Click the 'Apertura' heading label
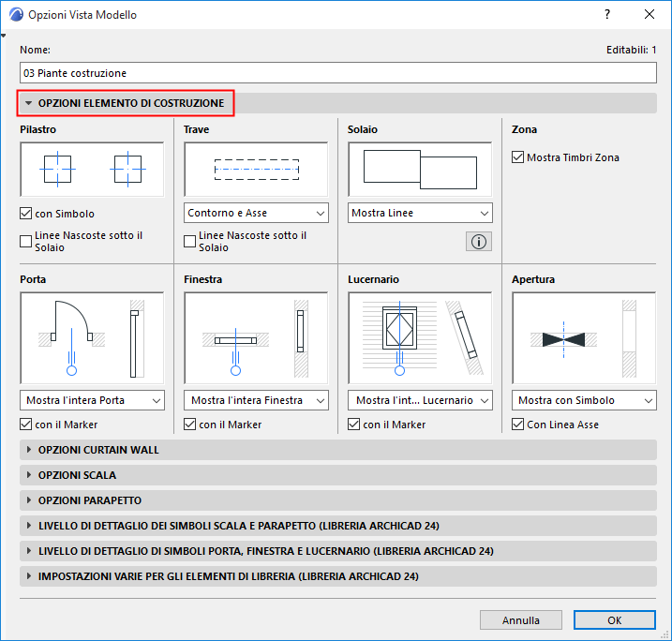The width and height of the screenshot is (672, 641). [x=533, y=279]
